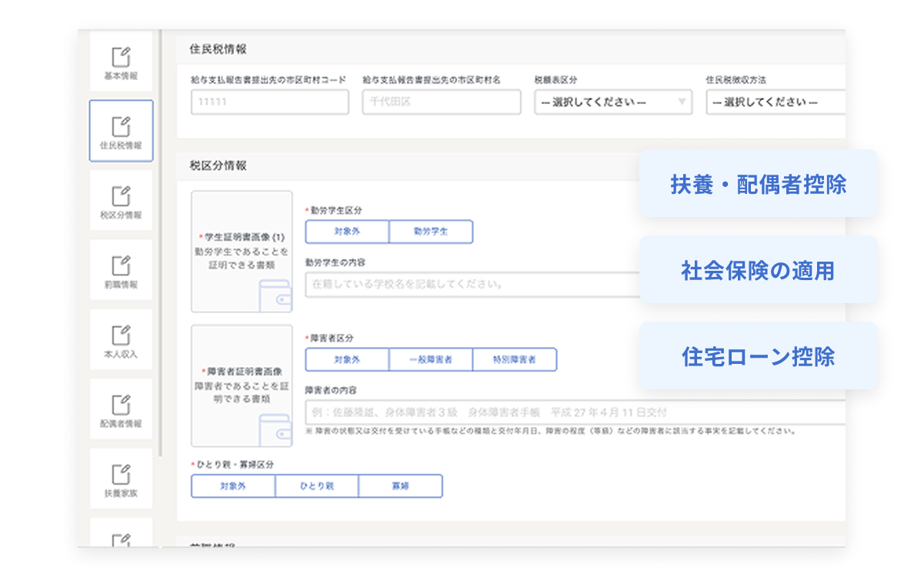Choose 寡婦 option in ひとり親・寡婦区分
Viewport: 924px width, 577px height.
tap(400, 486)
